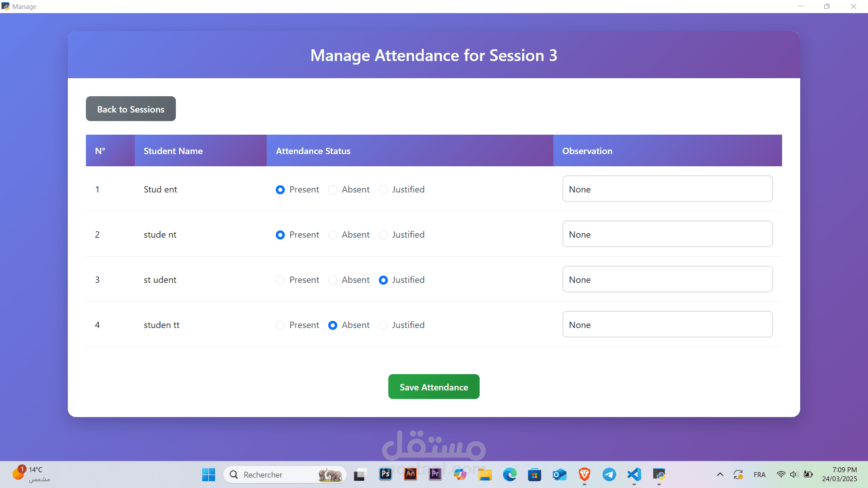Open FRA language input switcher
The image size is (868, 488).
(x=759, y=474)
